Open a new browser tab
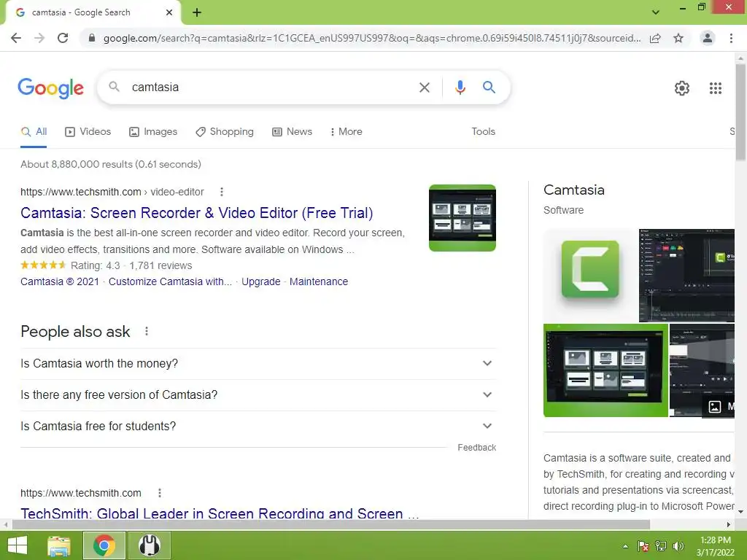The width and height of the screenshot is (747, 560). click(197, 13)
